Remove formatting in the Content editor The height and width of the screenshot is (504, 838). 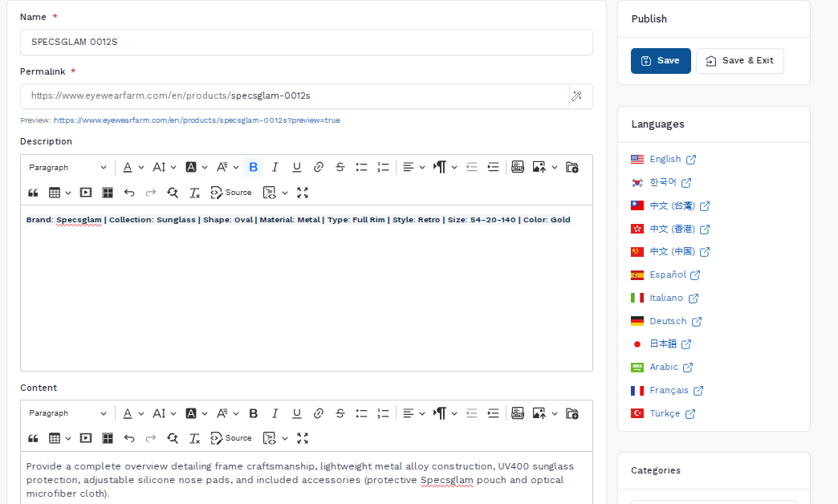point(194,438)
